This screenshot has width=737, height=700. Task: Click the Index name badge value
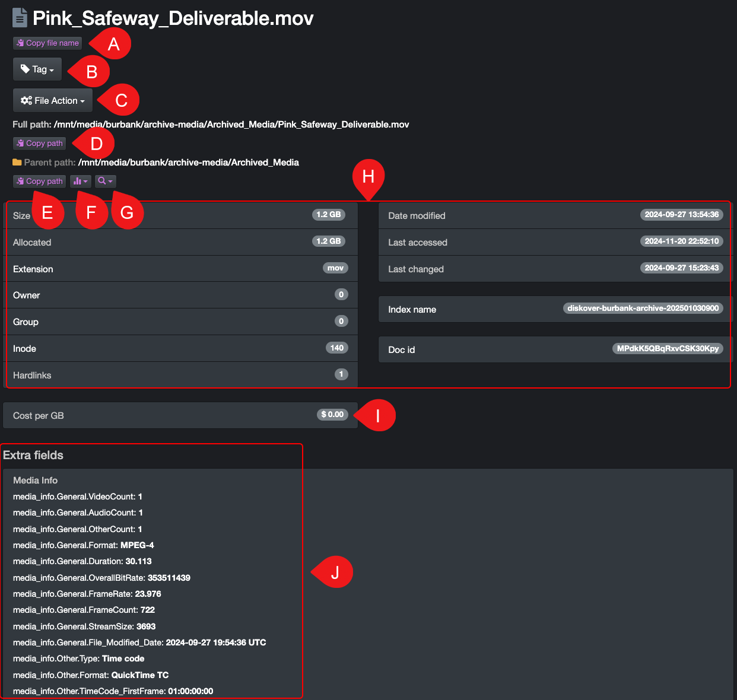click(643, 308)
